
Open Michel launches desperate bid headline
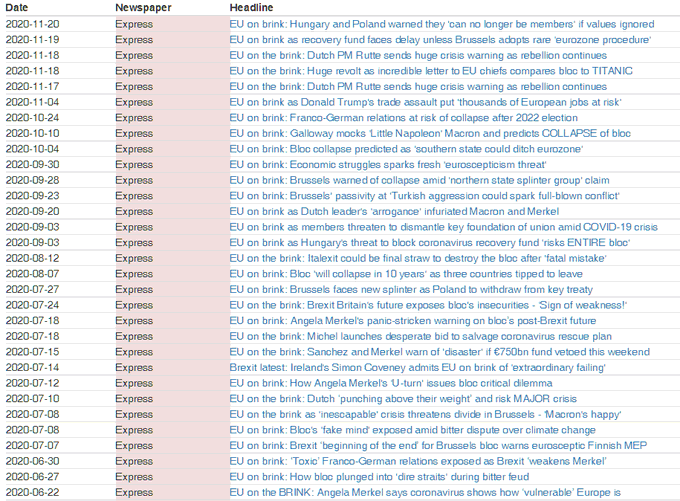tap(421, 337)
